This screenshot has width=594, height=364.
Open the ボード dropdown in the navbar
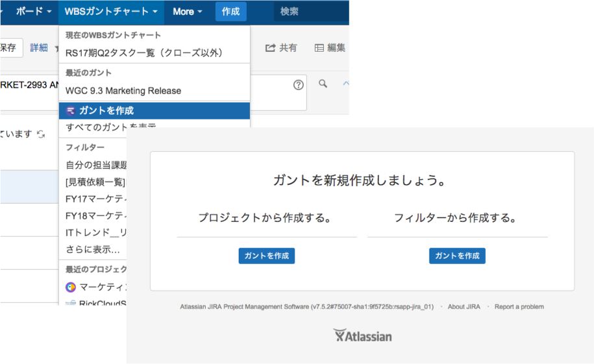pos(33,12)
